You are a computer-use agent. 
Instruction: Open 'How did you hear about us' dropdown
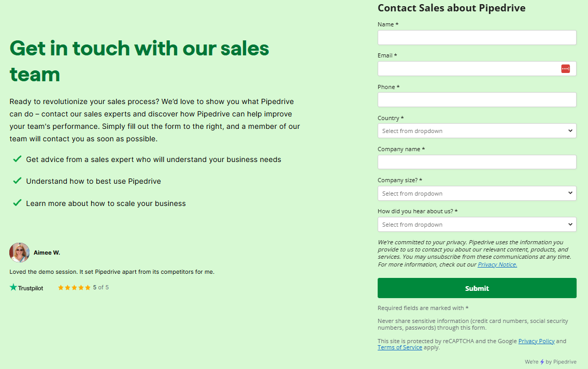477,225
